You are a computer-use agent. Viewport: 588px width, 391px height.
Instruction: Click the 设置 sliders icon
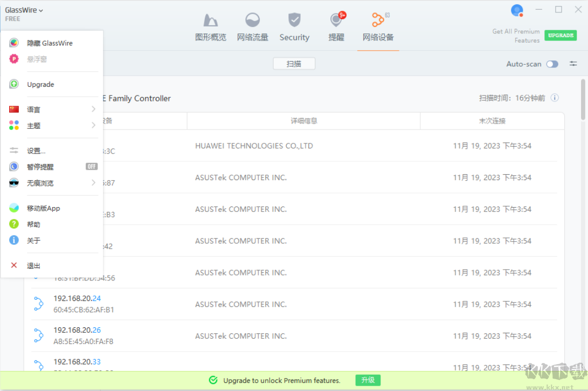pyautogui.click(x=14, y=150)
